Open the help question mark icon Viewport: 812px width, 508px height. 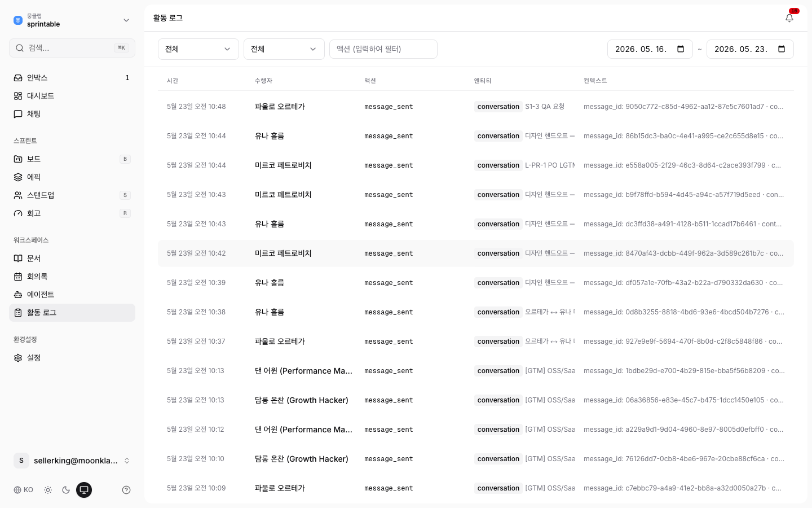pyautogui.click(x=126, y=490)
